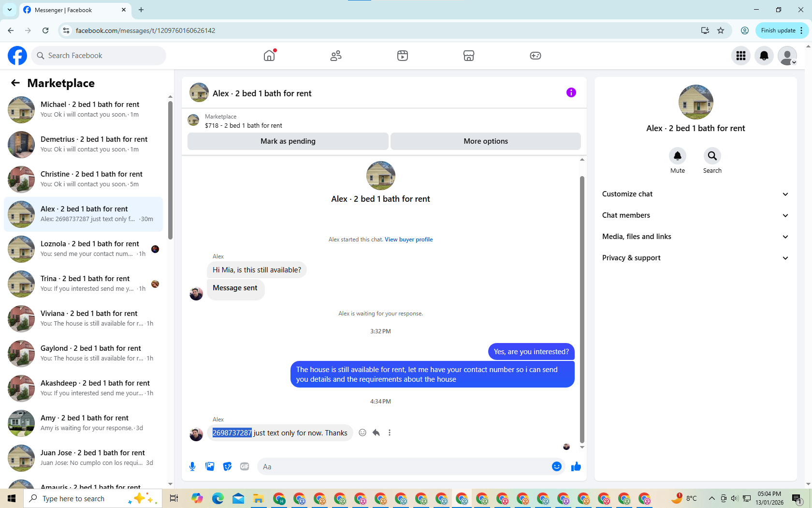Image resolution: width=812 pixels, height=508 pixels.
Task: Open the Windows Start menu
Action: point(12,498)
